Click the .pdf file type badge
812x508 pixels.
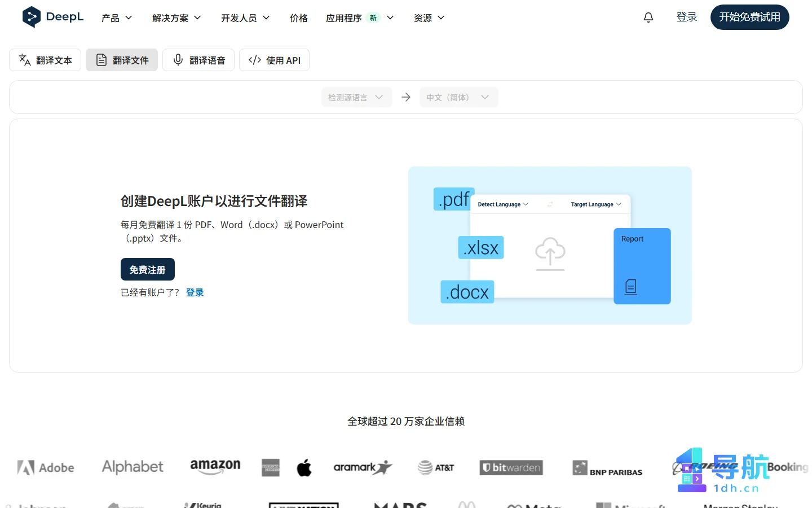tap(454, 199)
